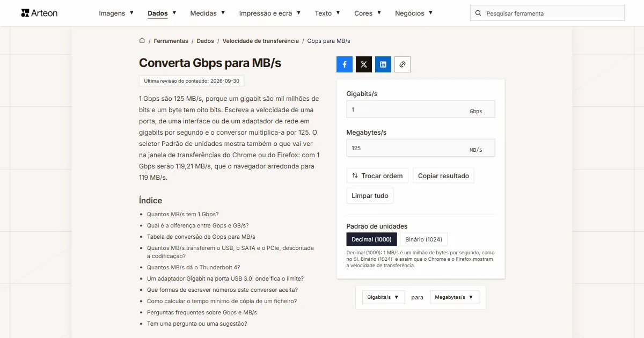Click the search magnifier icon

click(479, 13)
